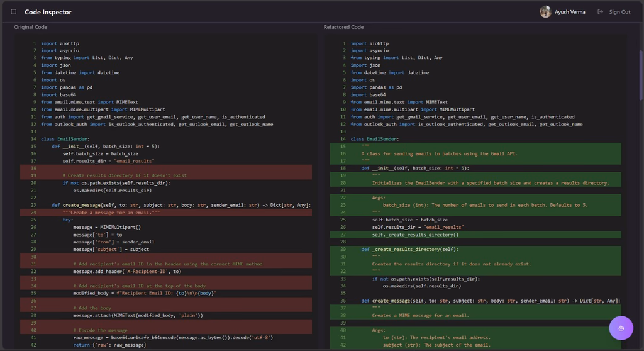
Task: Select the Refactored Code panel label
Action: click(x=343, y=27)
